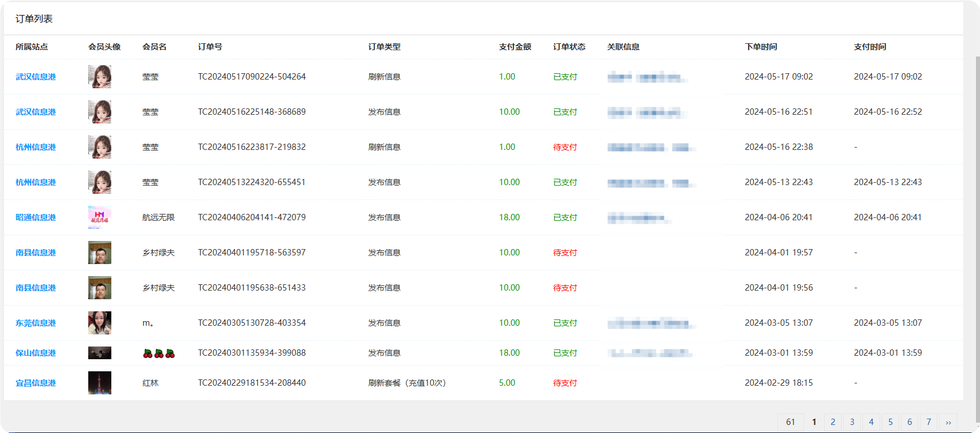980x433 pixels.
Task: Click 待支付 status for order TC20240516223817-219832
Action: [x=565, y=147]
